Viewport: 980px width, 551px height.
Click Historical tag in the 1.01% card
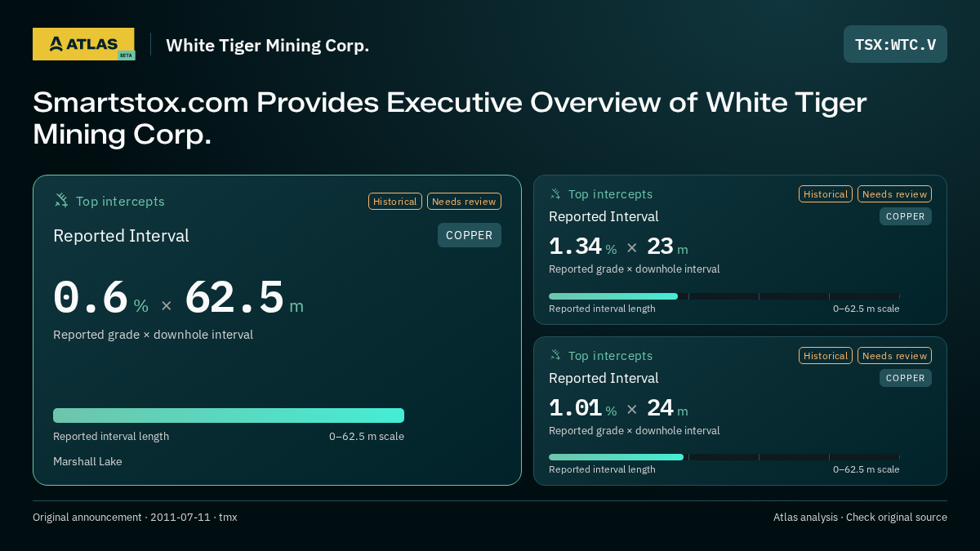click(x=826, y=356)
